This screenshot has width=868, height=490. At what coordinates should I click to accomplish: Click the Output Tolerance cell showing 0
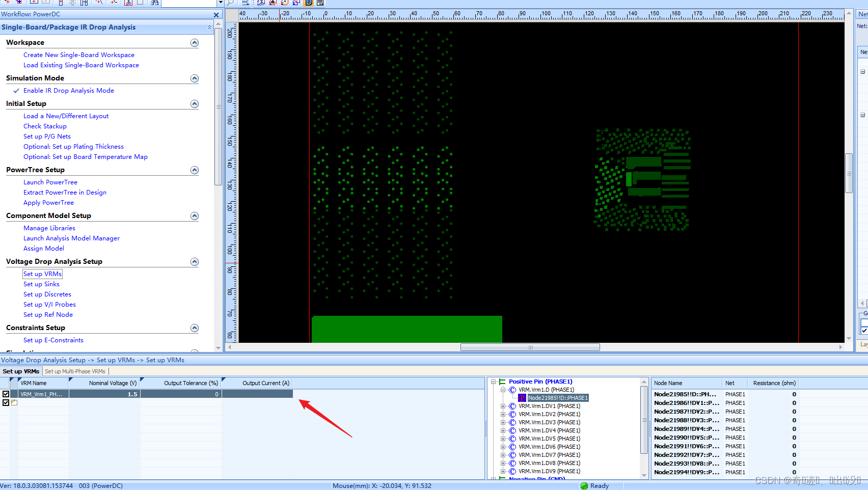(x=181, y=394)
